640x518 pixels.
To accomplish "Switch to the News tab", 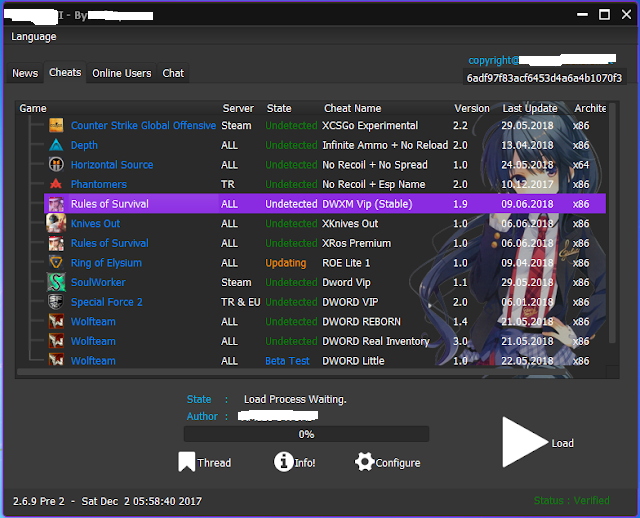I will pyautogui.click(x=25, y=73).
